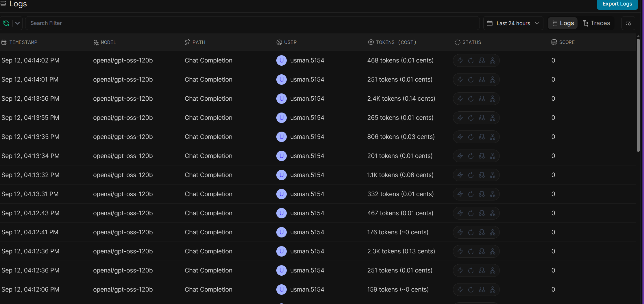Click the MODEL column header
The height and width of the screenshot is (304, 644).
(x=105, y=42)
